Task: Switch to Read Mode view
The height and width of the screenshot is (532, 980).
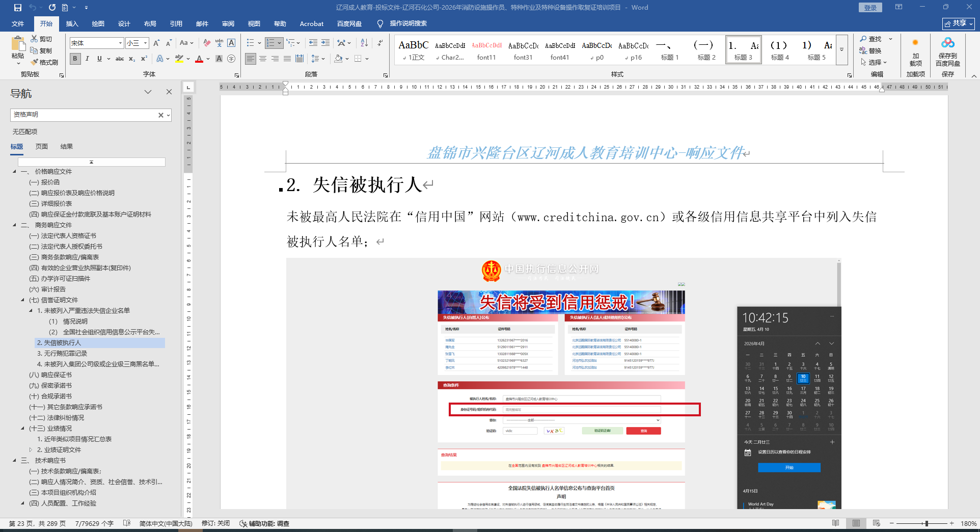Action: pyautogui.click(x=835, y=523)
